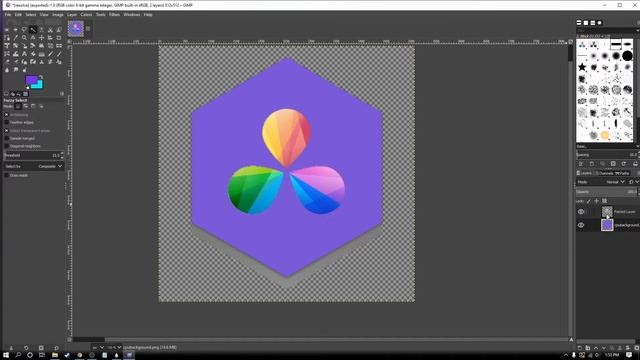640x360 pixels.
Task: Select the Text tool
Action: 24,53
